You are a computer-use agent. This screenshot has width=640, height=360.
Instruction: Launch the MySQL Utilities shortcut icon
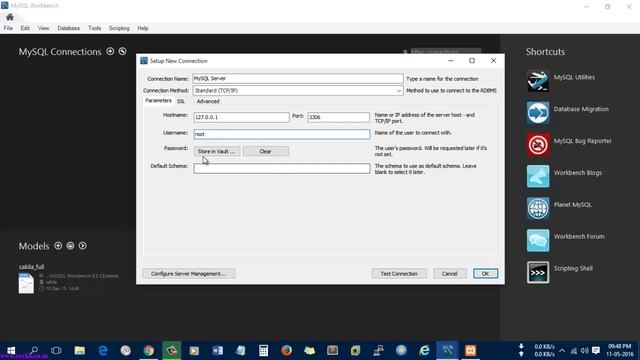point(538,81)
